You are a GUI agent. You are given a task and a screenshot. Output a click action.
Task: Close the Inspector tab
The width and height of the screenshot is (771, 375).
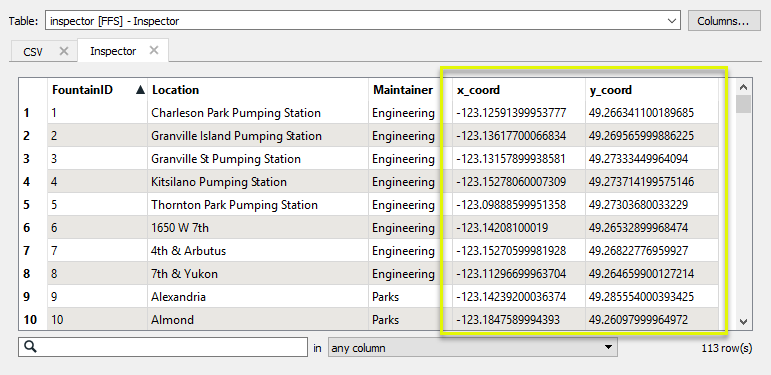154,50
